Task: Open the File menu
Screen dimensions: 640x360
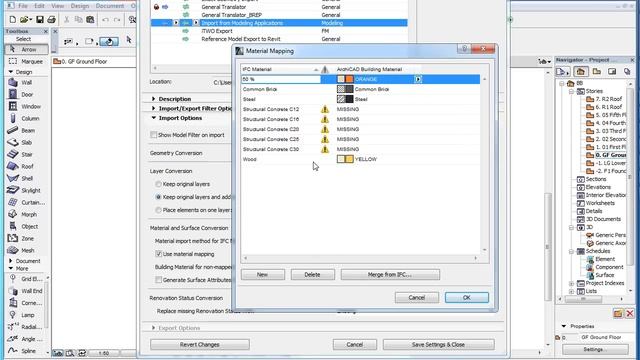Action: click(x=23, y=6)
